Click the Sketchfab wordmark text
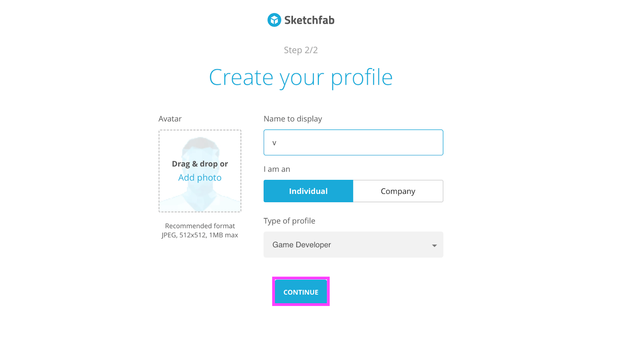Viewport: 619px width, 364px height. click(x=309, y=20)
